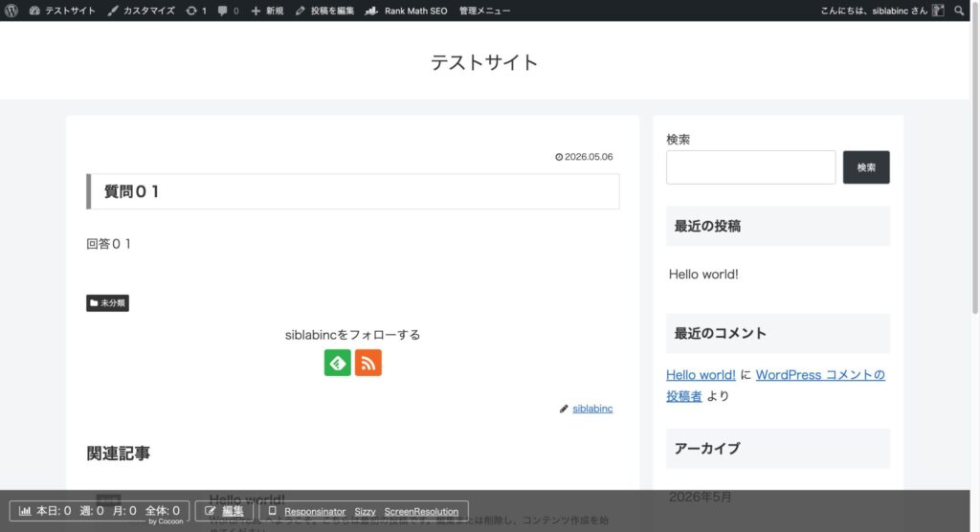Open the siblabinc author link
Image resolution: width=980 pixels, height=532 pixels.
click(592, 409)
